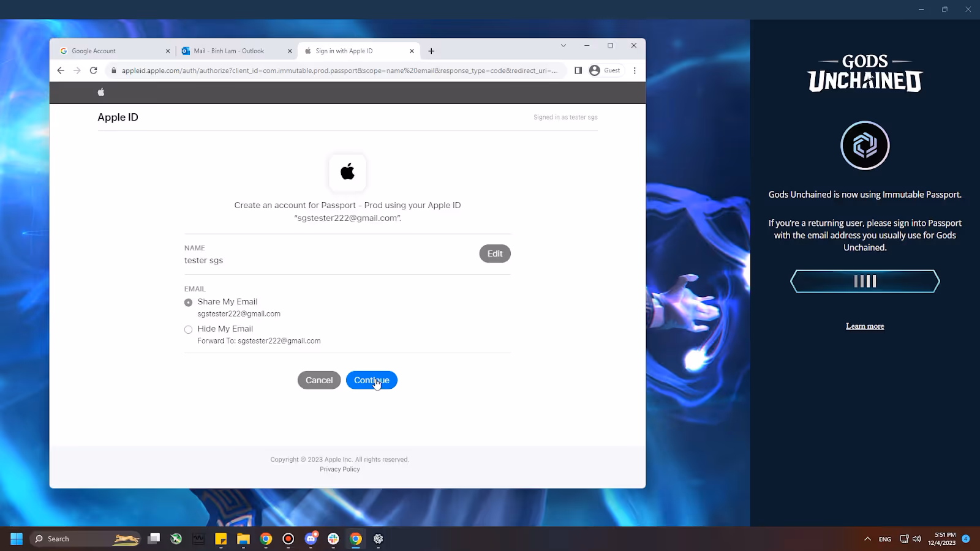
Task: Open the active Chrome window taskbar icon
Action: click(356, 539)
